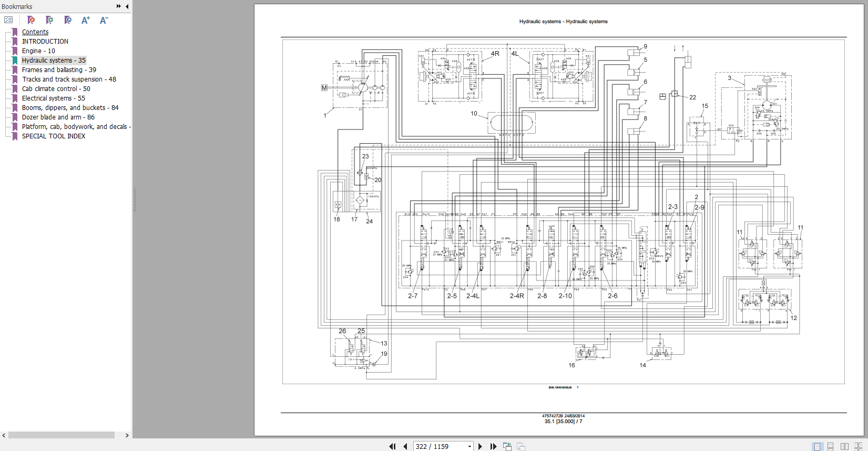Select the Engine - 10 bookmark
The width and height of the screenshot is (868, 451).
click(x=38, y=51)
